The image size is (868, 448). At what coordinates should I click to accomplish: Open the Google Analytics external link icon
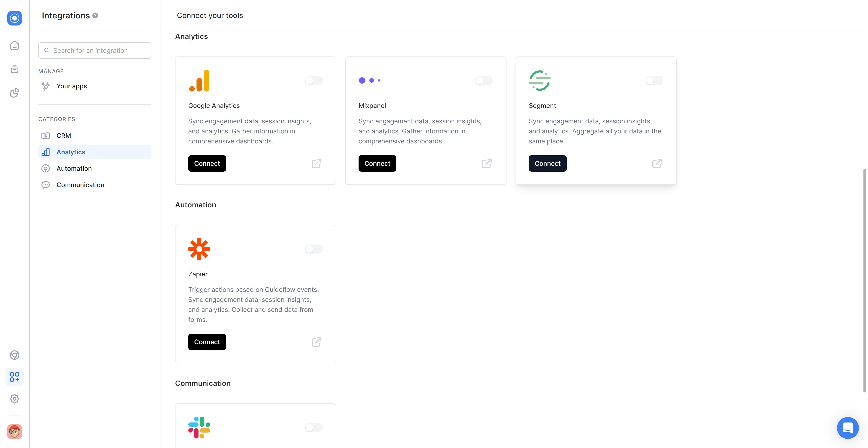pos(316,164)
